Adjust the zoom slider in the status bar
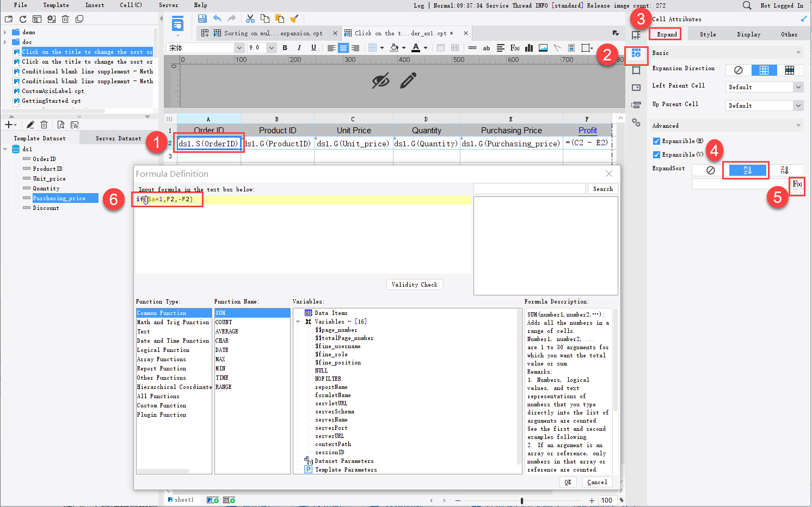Image resolution: width=812 pixels, height=507 pixels. (521, 500)
